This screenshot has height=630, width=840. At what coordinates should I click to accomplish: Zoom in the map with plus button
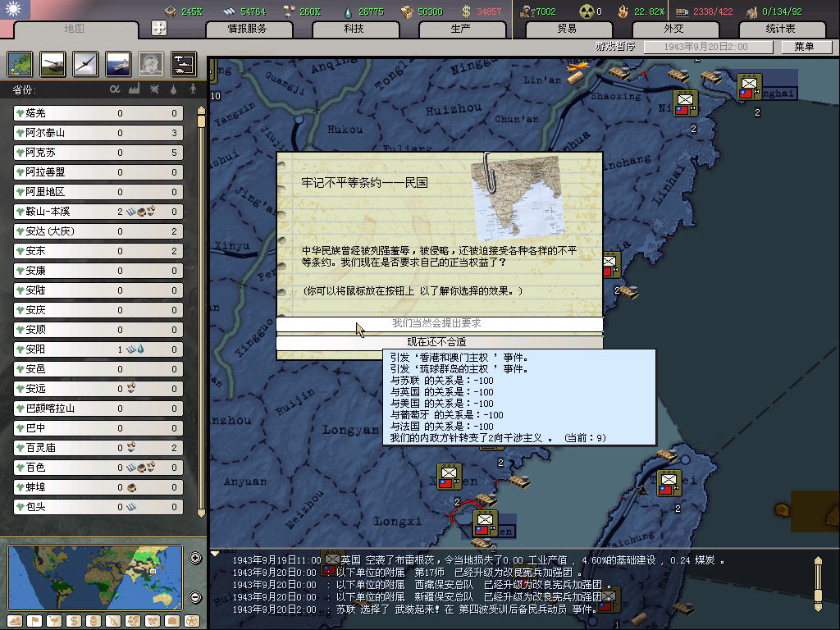(195, 559)
